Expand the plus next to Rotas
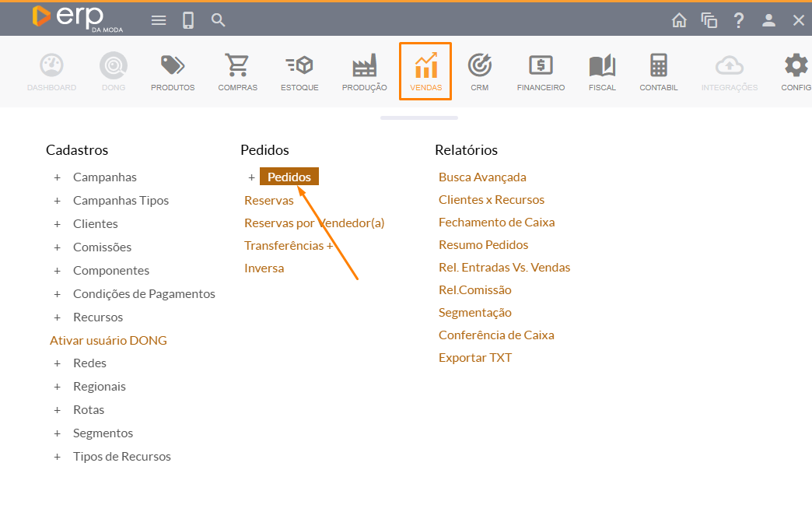This screenshot has width=812, height=526. coord(57,410)
